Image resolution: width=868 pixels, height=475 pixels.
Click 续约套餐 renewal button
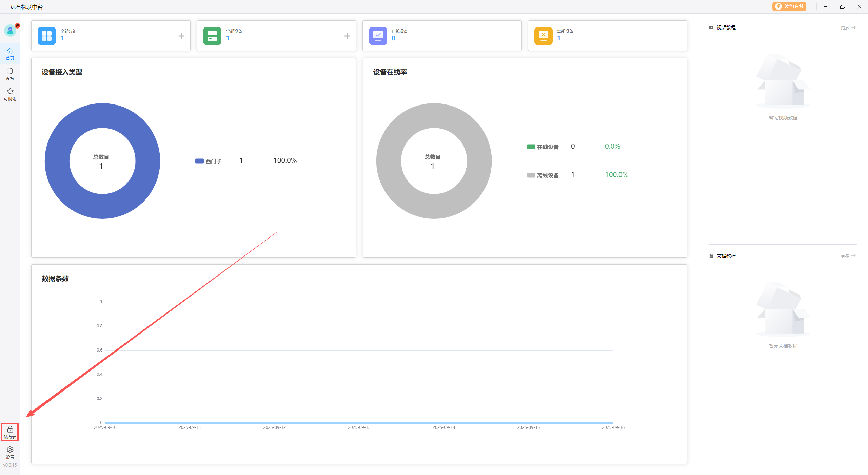(x=789, y=6)
